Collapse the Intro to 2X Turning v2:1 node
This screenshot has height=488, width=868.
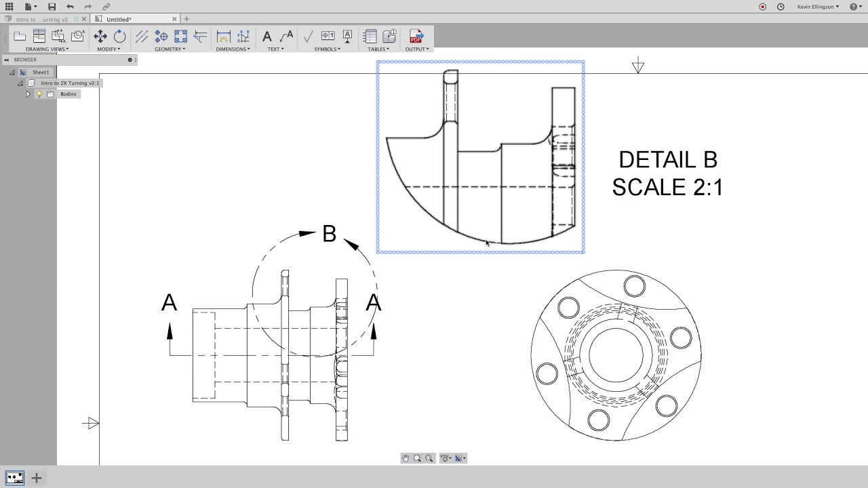(20, 83)
